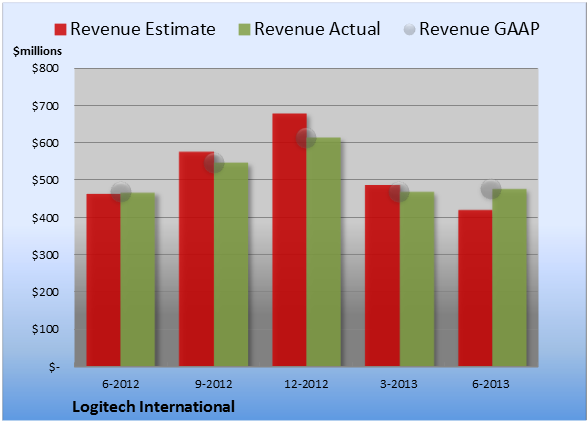Click the GAAP marker dot for 12-2012
The width and height of the screenshot is (588, 422).
tap(306, 138)
